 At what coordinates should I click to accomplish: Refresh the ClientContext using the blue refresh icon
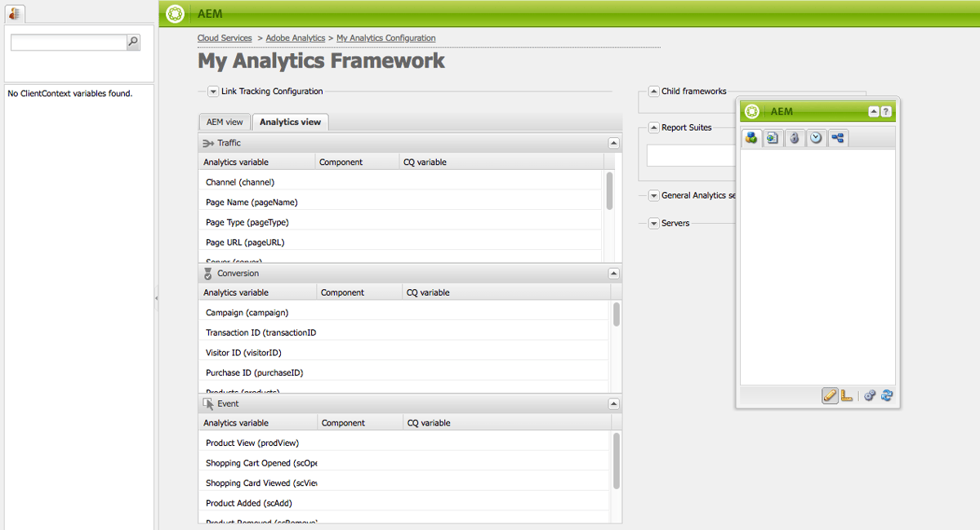click(887, 395)
